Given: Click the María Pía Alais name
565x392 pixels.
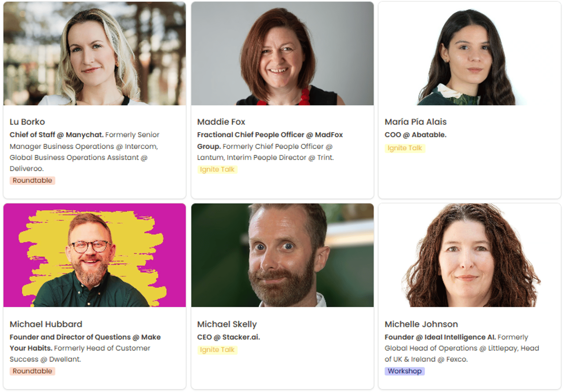Looking at the screenshot, I should [415, 122].
